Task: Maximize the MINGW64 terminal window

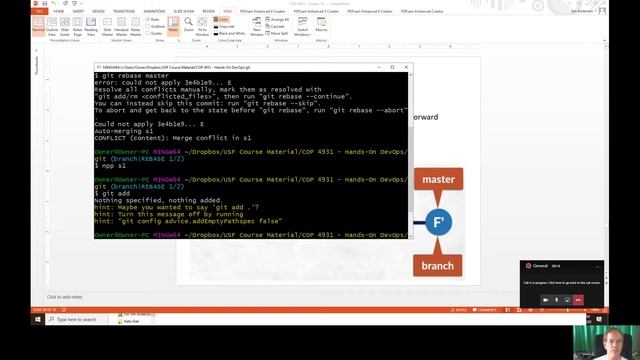Action: [x=392, y=67]
